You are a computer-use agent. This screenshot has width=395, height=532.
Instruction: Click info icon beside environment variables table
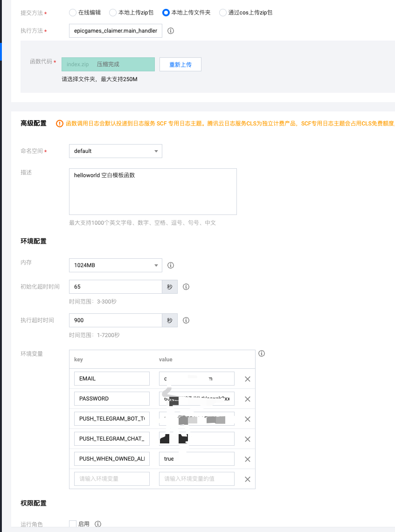(262, 353)
